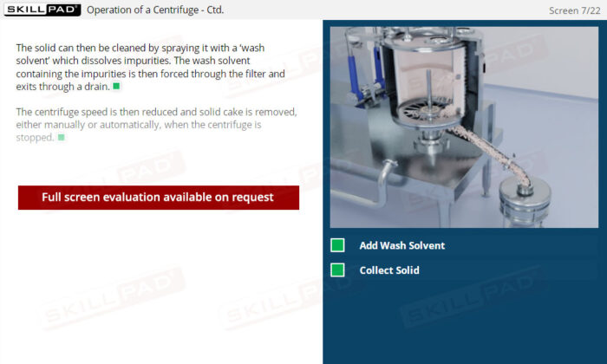The width and height of the screenshot is (607, 364).
Task: Tick the green Collect Solid square
Action: coord(337,270)
